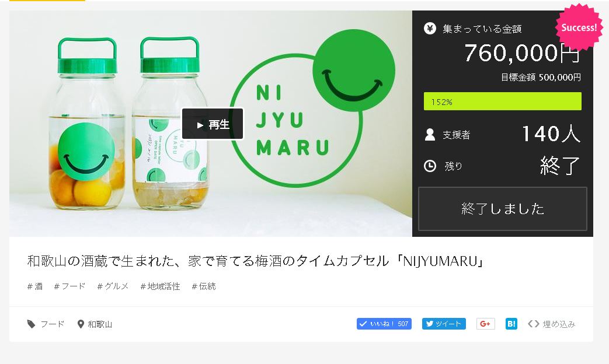Click the pink Success! badge
Image resolution: width=609 pixels, height=364 pixels.
tap(579, 27)
